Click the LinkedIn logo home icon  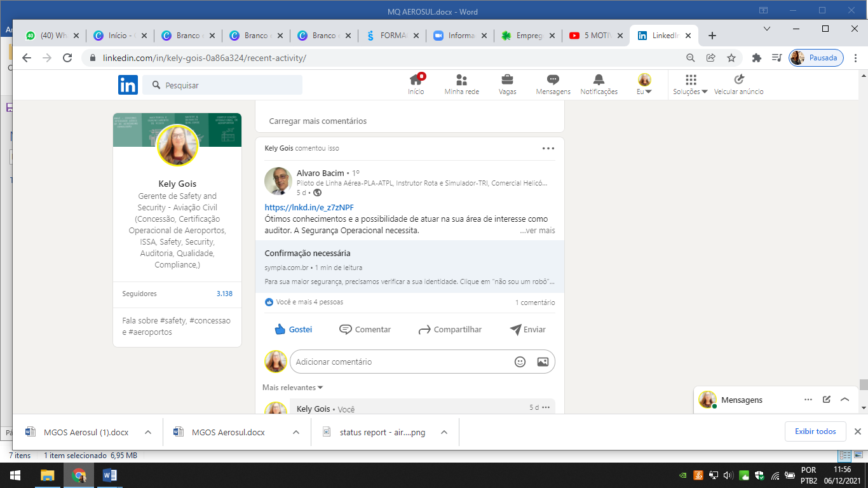click(x=128, y=85)
